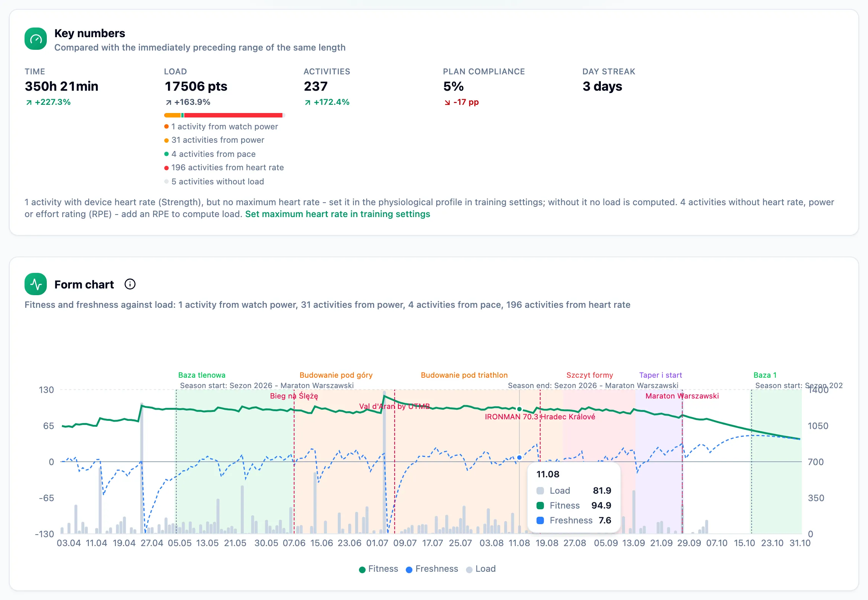
Task: Click the 5% plan compliance value
Action: (x=453, y=87)
